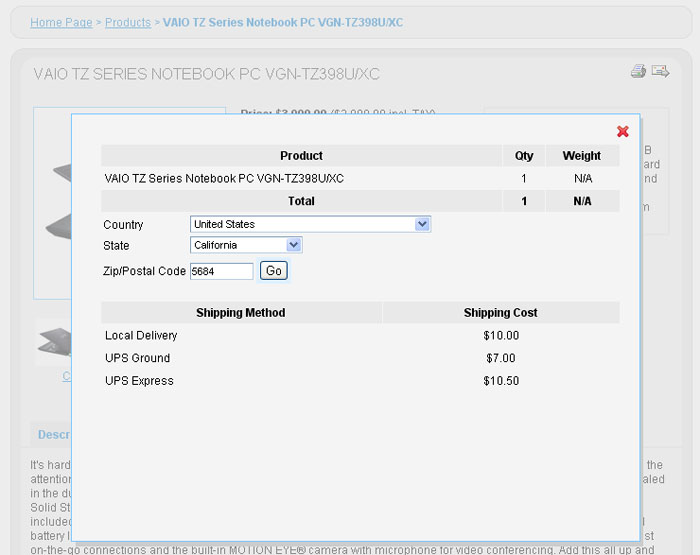Screen dimensions: 700x555
Task: Select the UPS Ground shipping method row
Action: (360, 358)
